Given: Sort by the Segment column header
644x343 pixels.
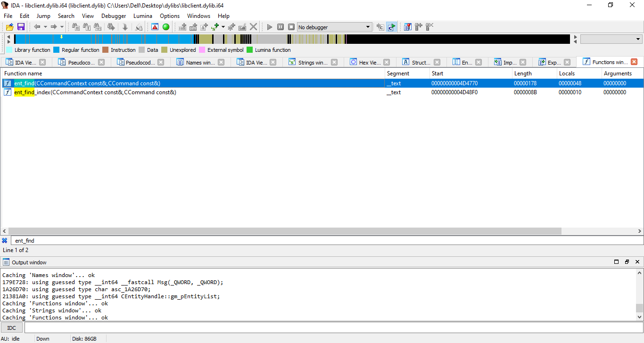Looking at the screenshot, I should (x=407, y=73).
